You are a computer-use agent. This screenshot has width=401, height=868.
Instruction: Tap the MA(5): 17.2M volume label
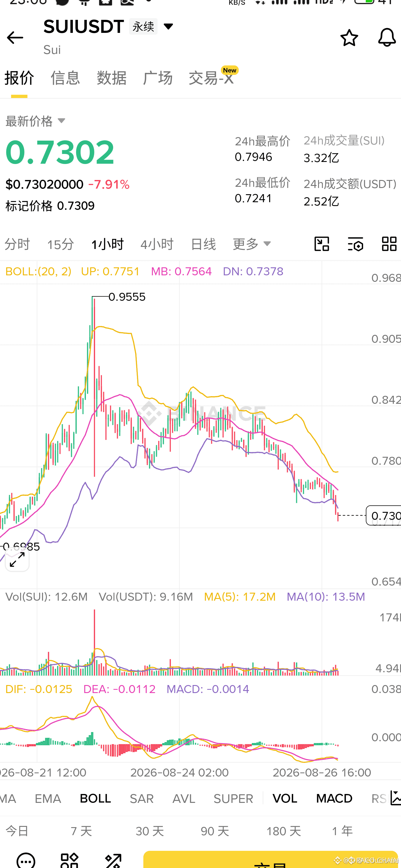pyautogui.click(x=240, y=597)
